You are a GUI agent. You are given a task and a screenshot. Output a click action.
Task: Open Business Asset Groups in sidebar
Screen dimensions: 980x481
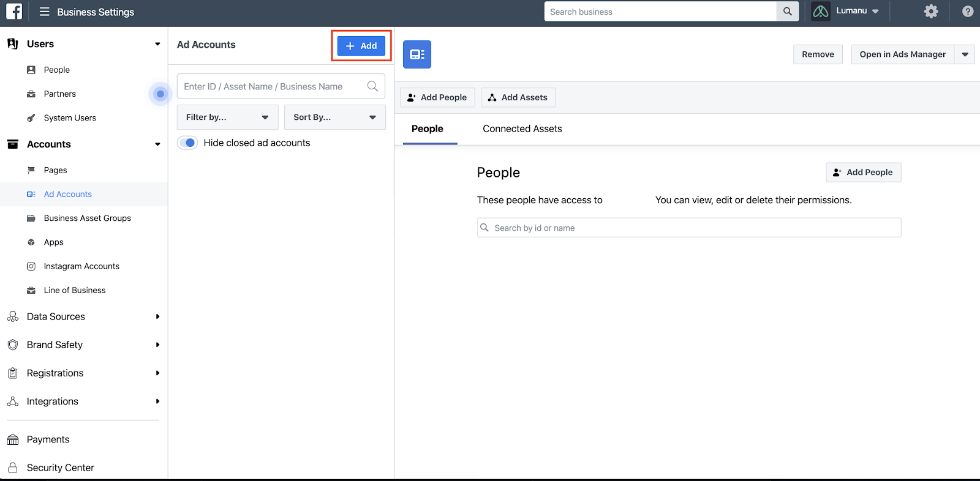click(x=88, y=218)
